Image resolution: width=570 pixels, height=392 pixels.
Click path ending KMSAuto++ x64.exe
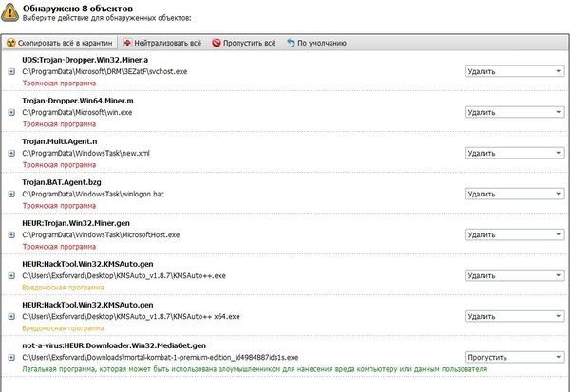(x=131, y=317)
